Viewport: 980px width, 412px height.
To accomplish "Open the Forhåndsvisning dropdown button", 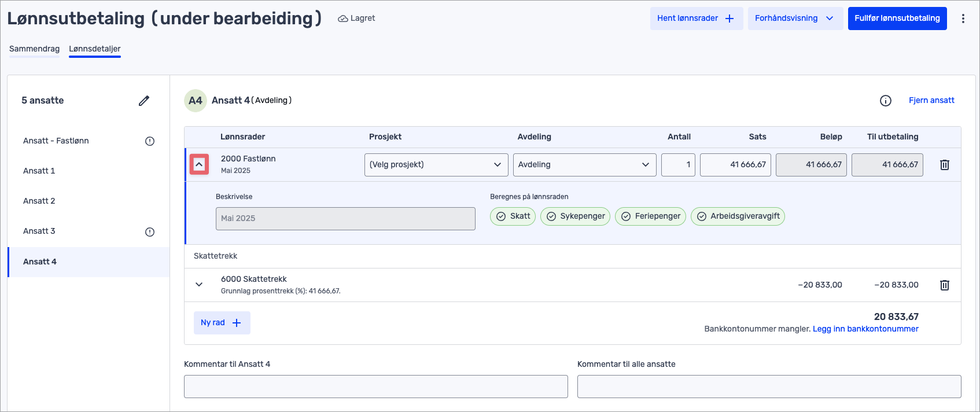I will (794, 19).
